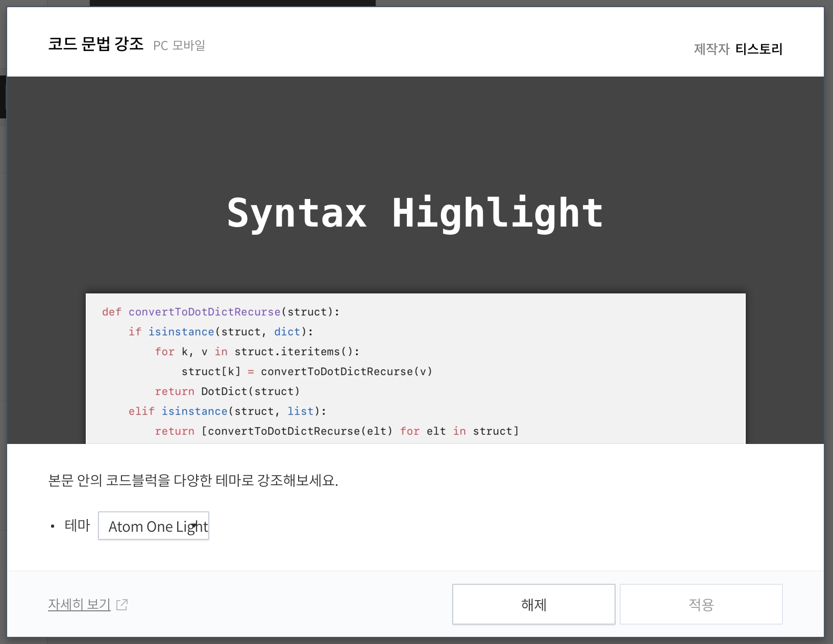
Task: Click the PC 모바일 label
Action: [x=179, y=45]
